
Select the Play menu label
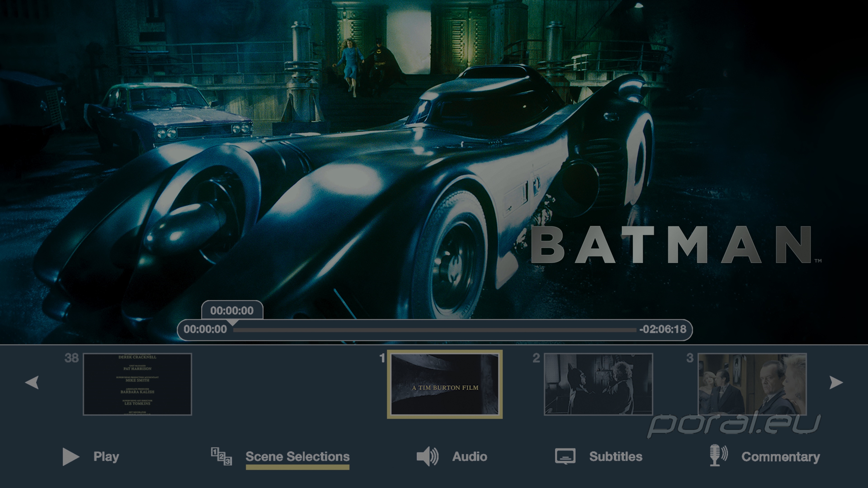coord(106,457)
